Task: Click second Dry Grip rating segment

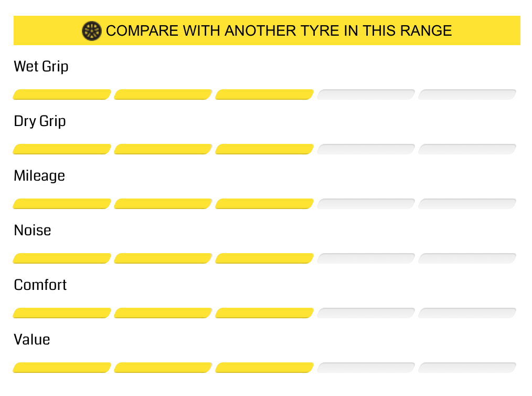Action: coord(163,149)
